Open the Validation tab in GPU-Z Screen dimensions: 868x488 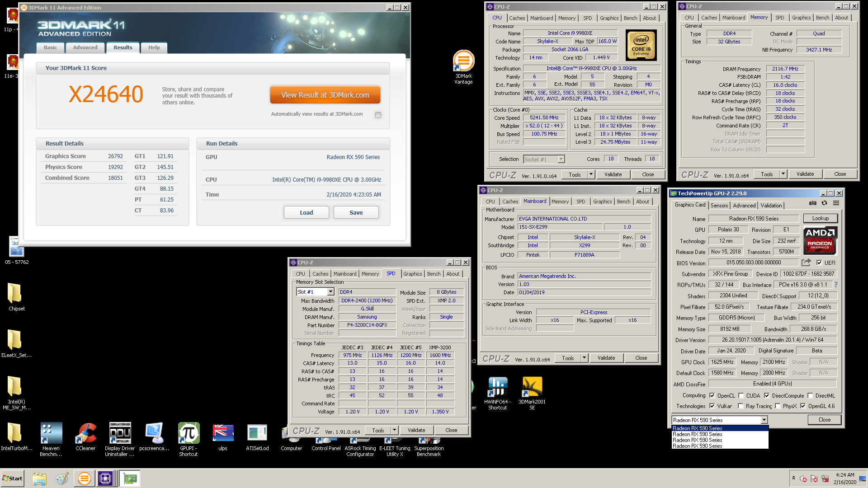(771, 205)
